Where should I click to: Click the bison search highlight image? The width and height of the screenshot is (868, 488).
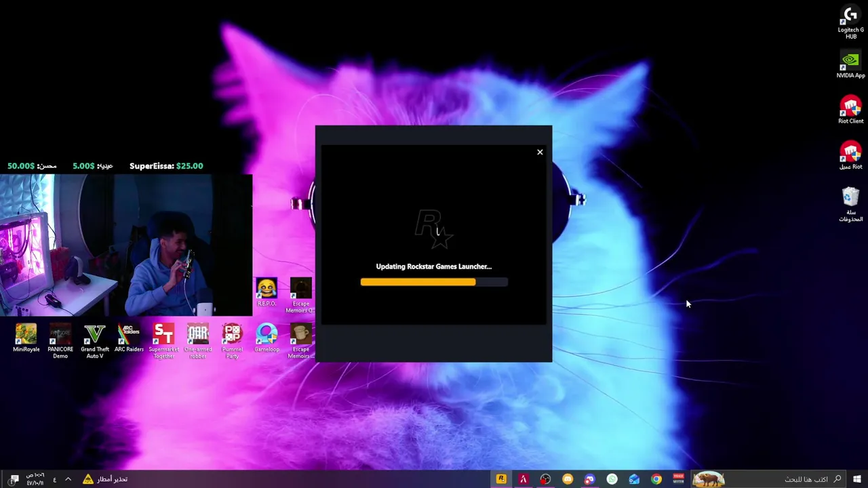[x=709, y=479]
